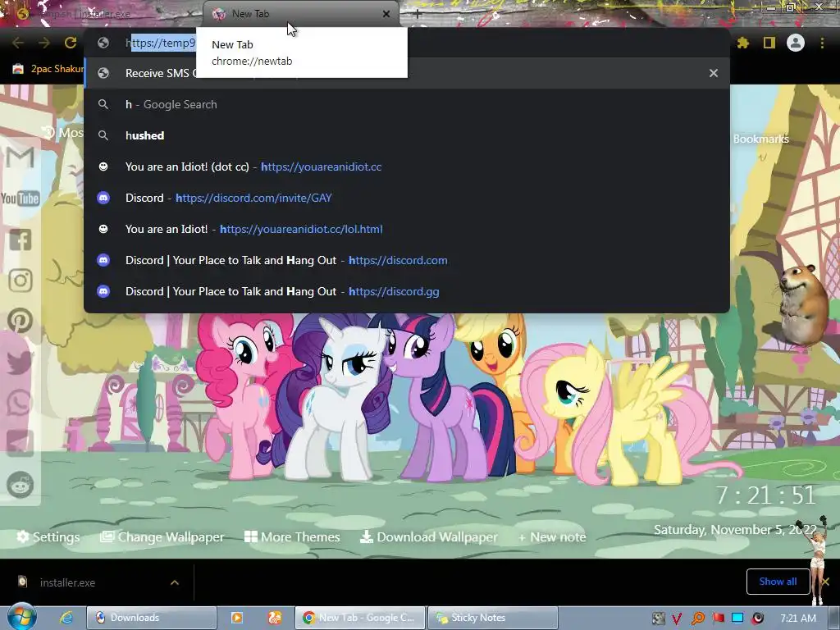Go forward using the browser forward arrow
This screenshot has height=630, width=840.
point(44,43)
